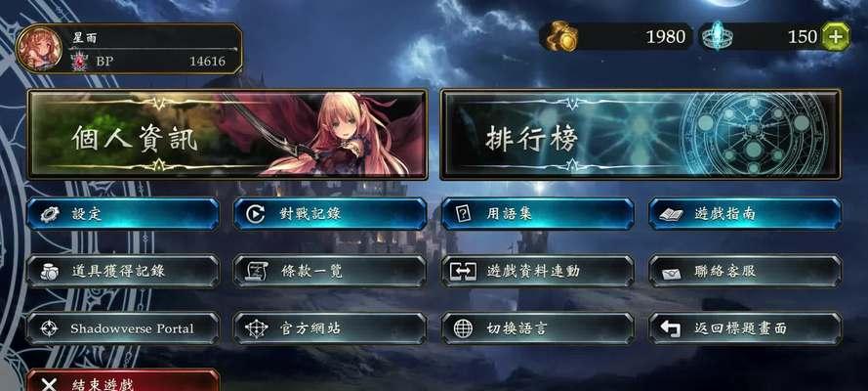Click the gold rupee coin icon
Image resolution: width=868 pixels, height=391 pixels.
point(562,37)
